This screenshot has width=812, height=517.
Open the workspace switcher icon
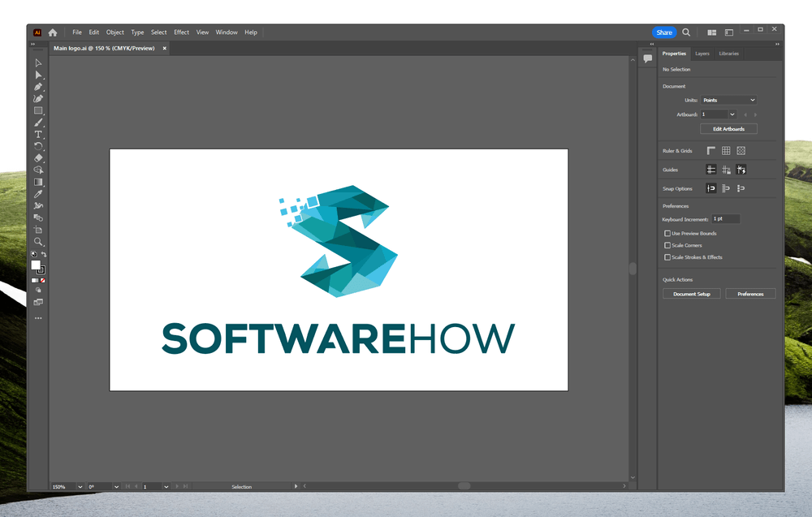pos(729,32)
